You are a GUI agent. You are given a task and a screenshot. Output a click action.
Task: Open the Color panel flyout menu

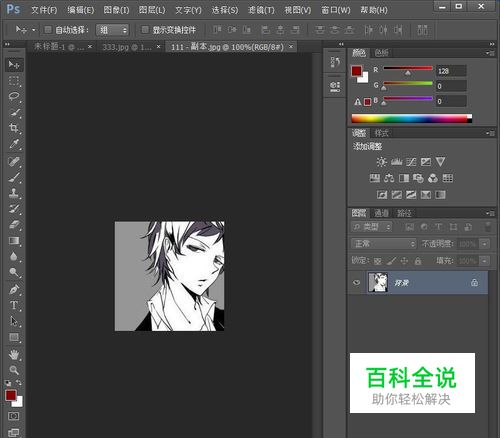tap(490, 53)
